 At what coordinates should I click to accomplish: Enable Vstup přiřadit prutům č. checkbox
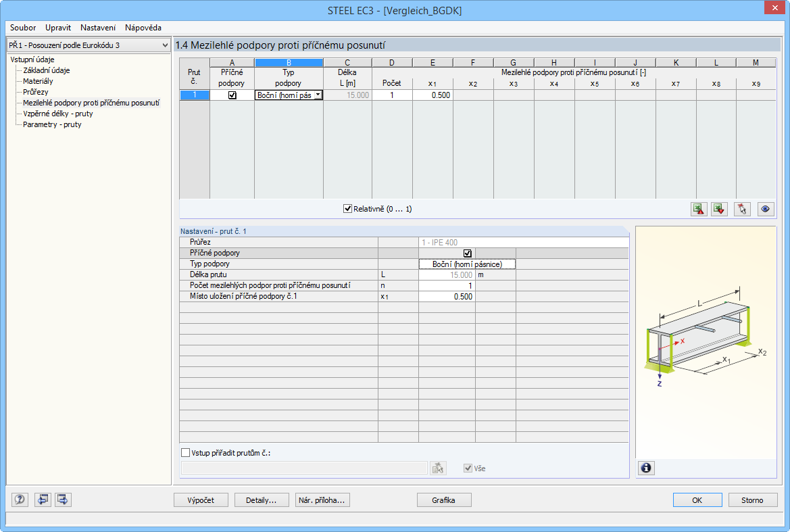click(x=185, y=453)
